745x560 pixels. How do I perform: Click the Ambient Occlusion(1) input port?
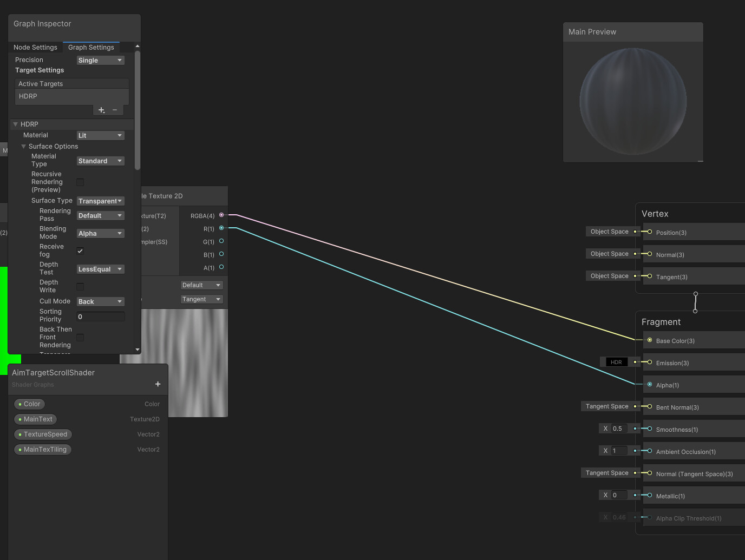(x=650, y=451)
